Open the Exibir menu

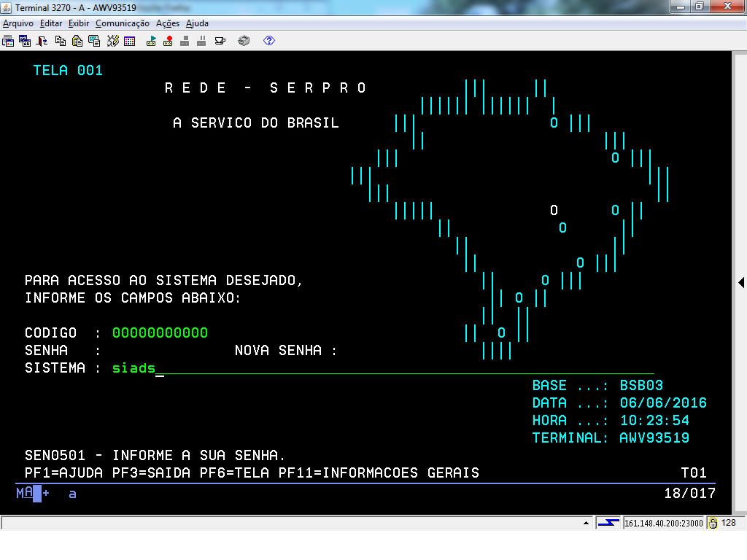[79, 23]
